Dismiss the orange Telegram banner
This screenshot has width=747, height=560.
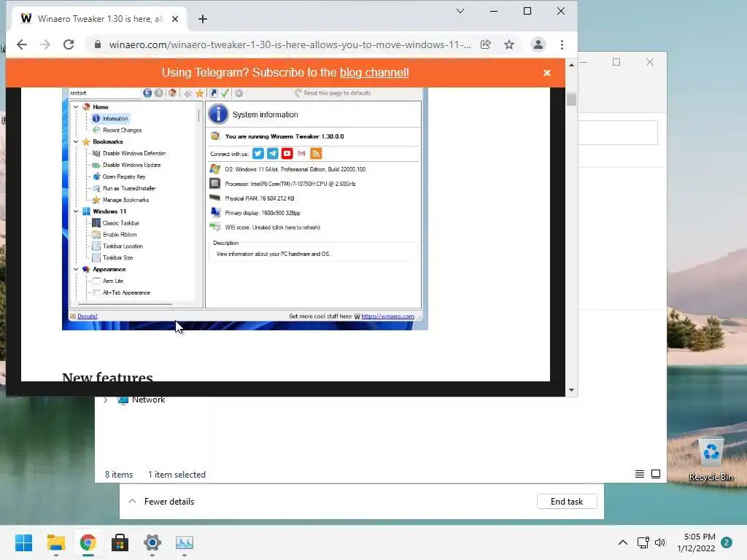click(547, 73)
